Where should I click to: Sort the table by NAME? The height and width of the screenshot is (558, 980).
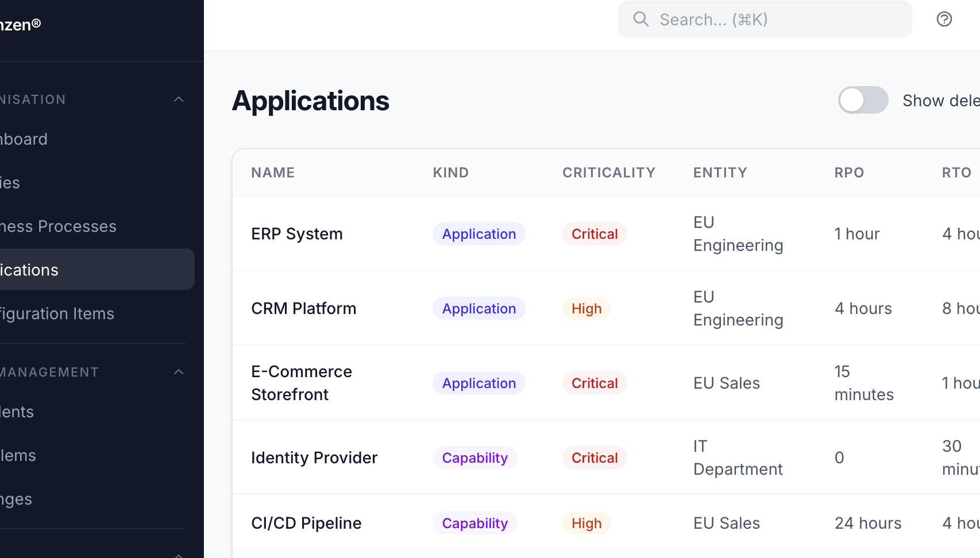(x=273, y=172)
